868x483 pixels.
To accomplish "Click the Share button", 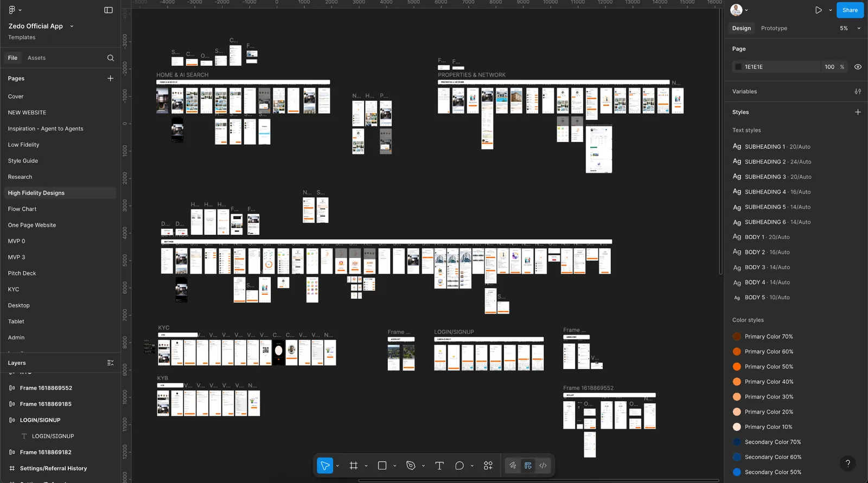I will (850, 10).
